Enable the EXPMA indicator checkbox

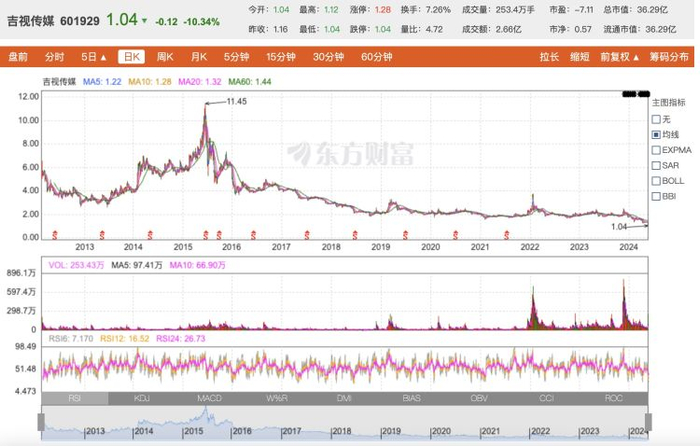656,150
